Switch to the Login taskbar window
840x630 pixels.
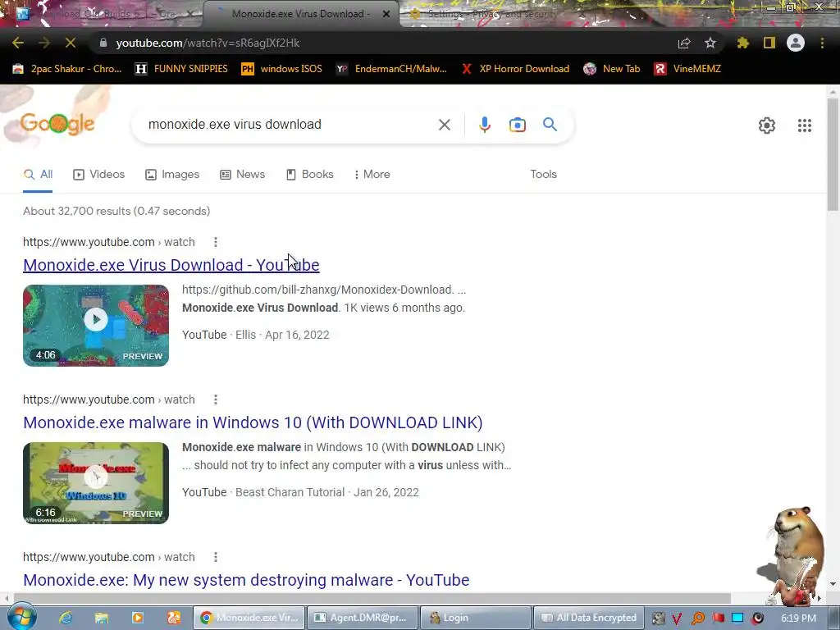point(475,618)
